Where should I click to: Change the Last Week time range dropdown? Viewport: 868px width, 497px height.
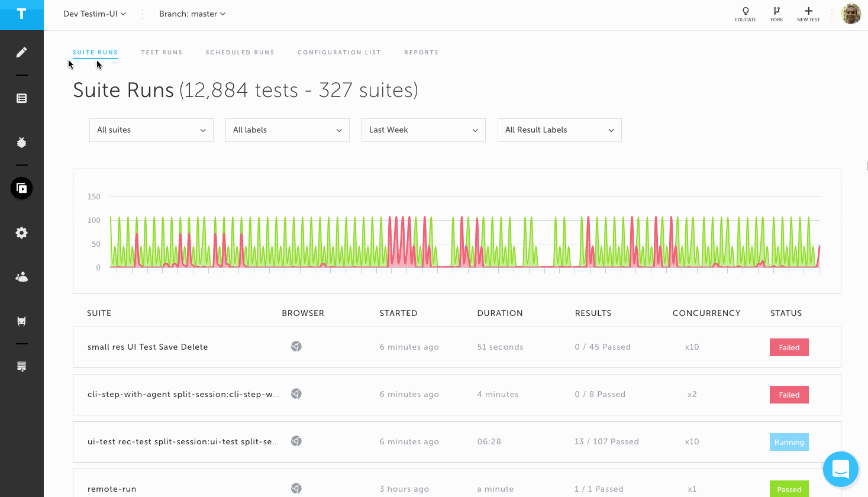click(424, 130)
